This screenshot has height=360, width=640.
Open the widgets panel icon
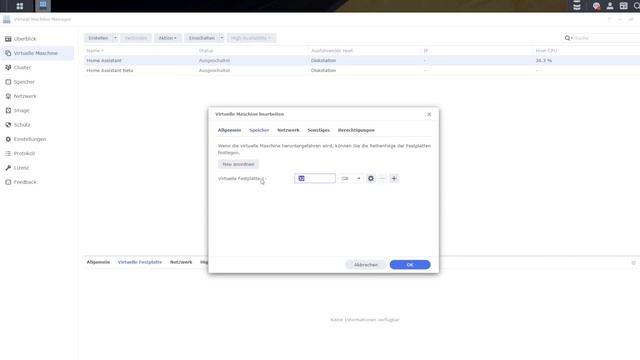point(623,6)
